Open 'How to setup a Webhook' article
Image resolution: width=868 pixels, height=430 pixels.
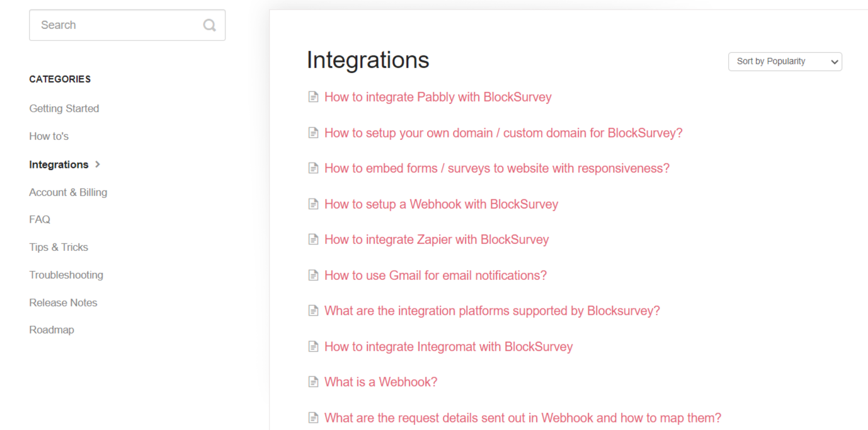[441, 204]
